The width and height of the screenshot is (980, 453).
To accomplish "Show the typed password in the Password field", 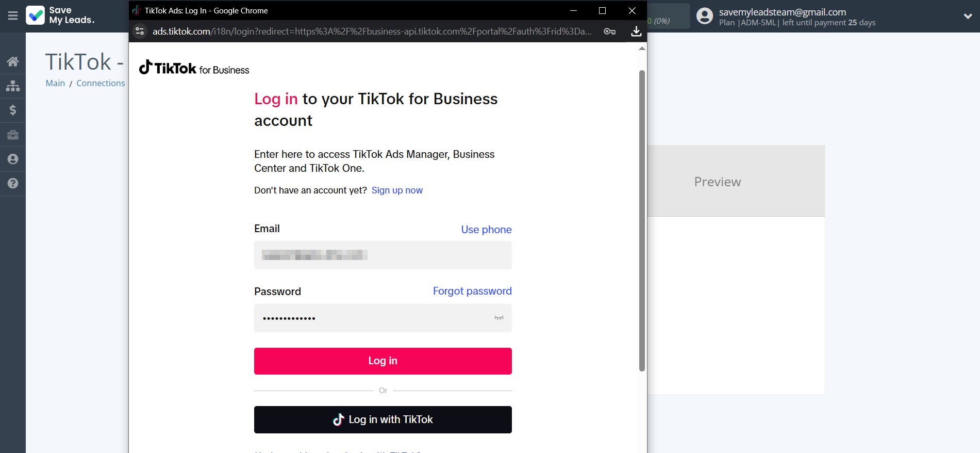I will coord(498,318).
